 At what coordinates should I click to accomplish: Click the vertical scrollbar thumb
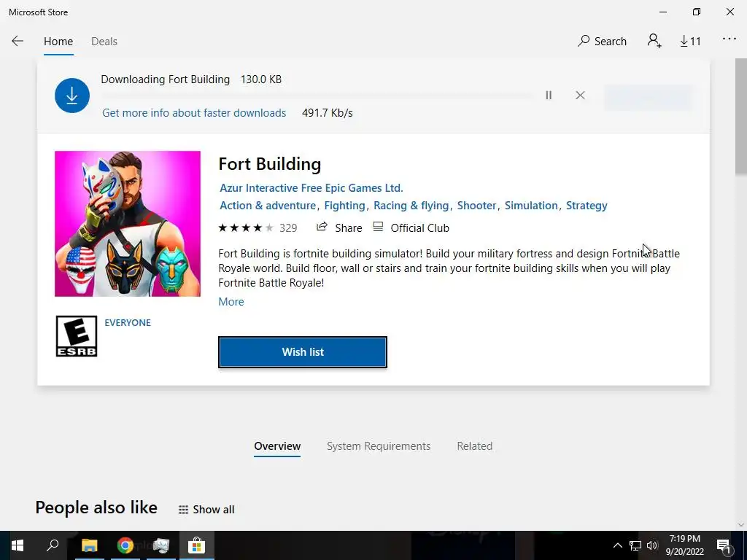point(741,117)
